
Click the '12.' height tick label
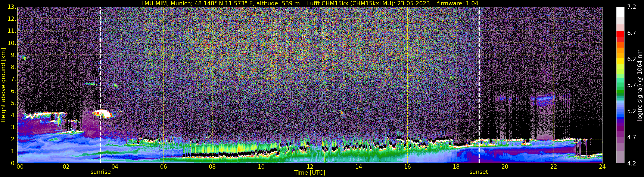point(12,19)
